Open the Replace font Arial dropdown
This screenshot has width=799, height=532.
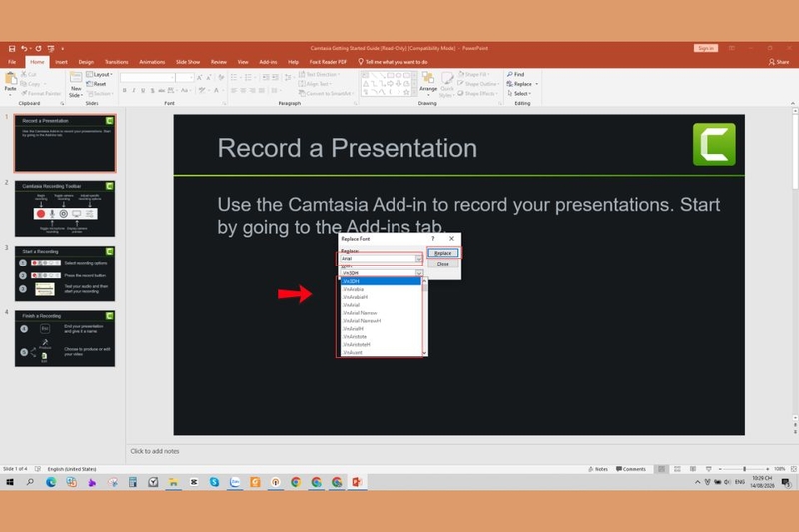click(418, 259)
